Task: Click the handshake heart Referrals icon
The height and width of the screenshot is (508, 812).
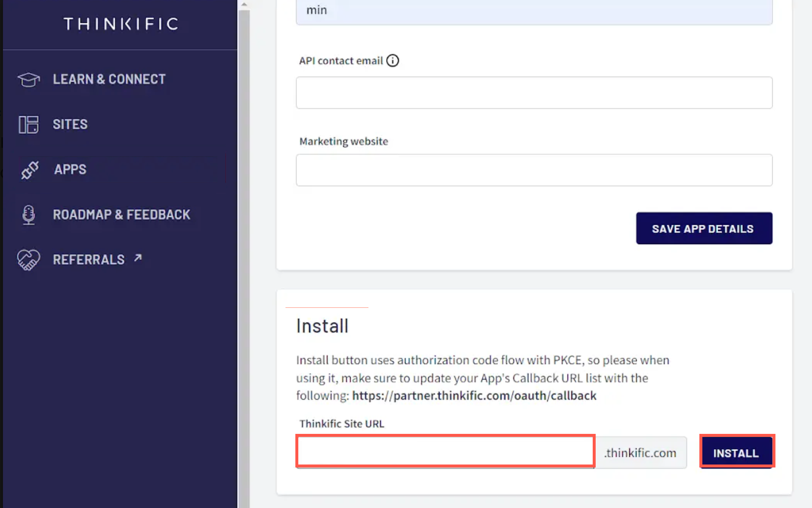Action: coord(28,260)
